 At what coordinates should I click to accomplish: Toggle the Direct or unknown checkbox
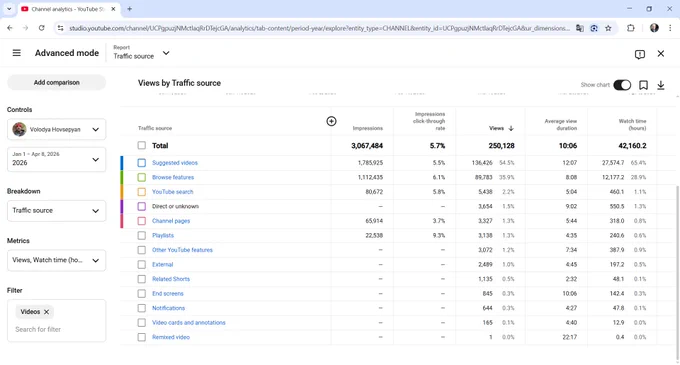pyautogui.click(x=142, y=206)
